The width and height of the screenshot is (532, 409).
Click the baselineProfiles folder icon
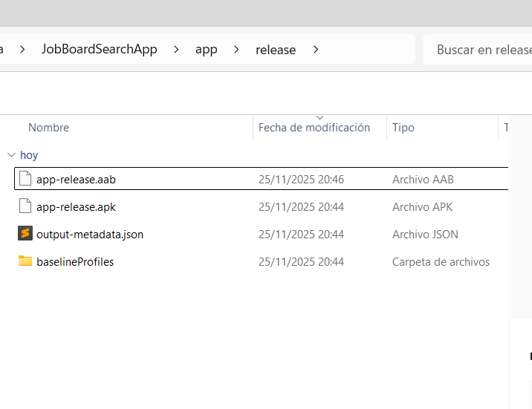[25, 261]
